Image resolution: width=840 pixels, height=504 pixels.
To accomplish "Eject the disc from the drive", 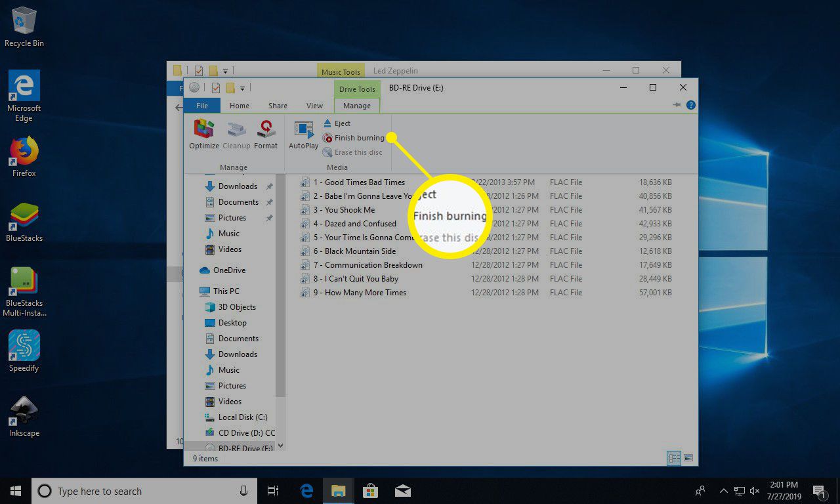I will point(337,123).
